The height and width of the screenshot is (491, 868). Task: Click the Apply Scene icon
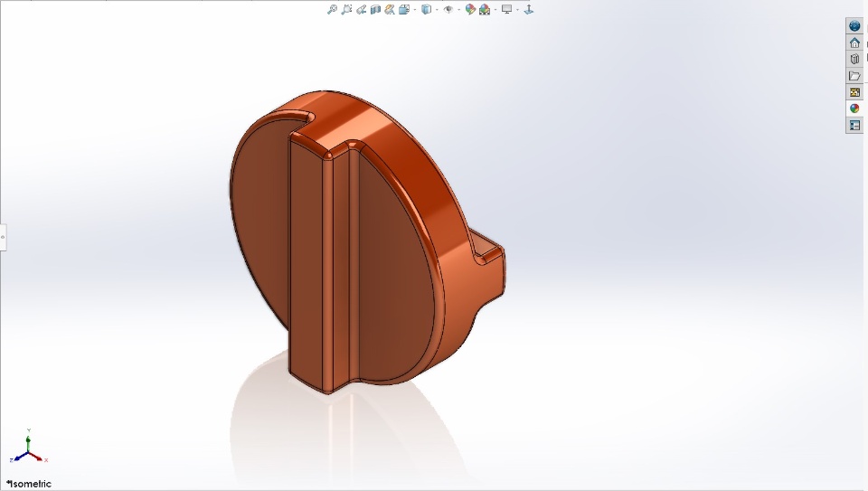pyautogui.click(x=485, y=9)
